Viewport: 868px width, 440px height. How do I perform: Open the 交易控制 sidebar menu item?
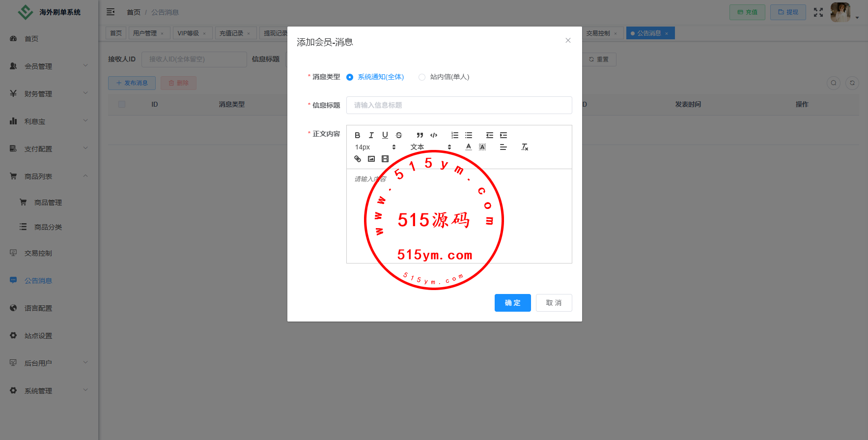(x=38, y=253)
